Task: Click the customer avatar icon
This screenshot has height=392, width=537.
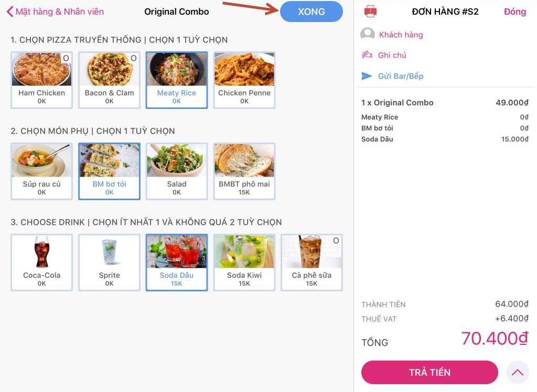Action: point(368,35)
